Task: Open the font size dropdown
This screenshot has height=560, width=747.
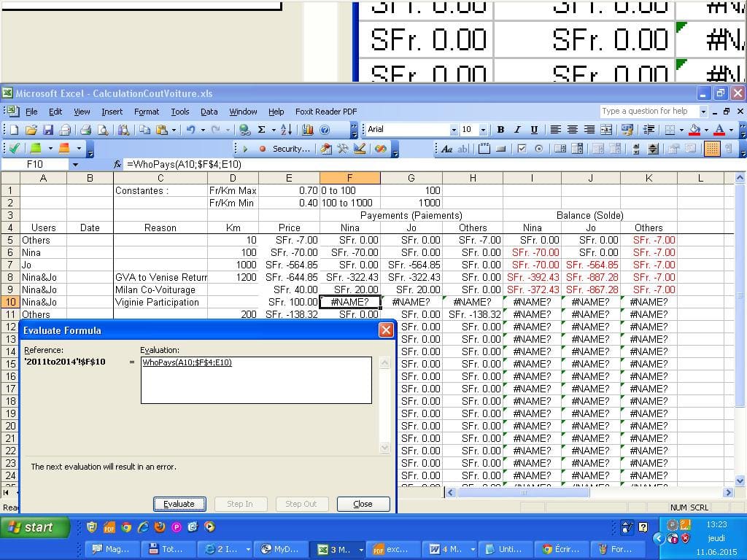Action: 483,130
